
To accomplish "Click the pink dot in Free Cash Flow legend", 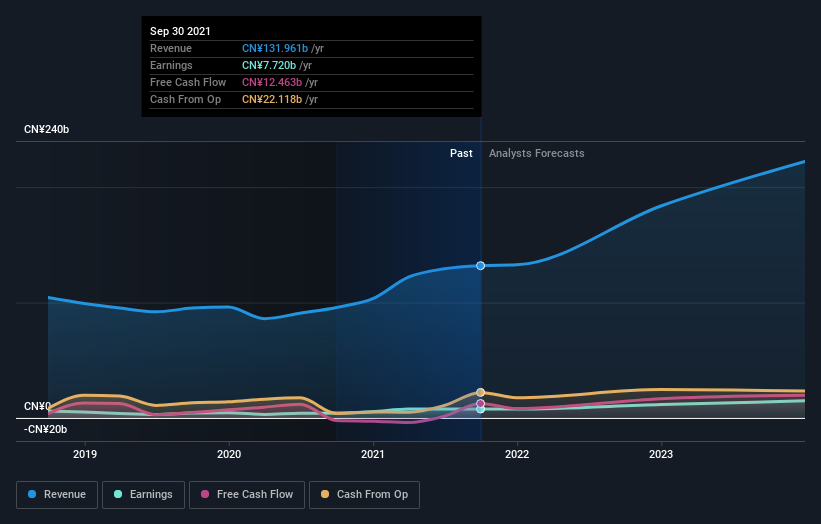I will click(205, 494).
